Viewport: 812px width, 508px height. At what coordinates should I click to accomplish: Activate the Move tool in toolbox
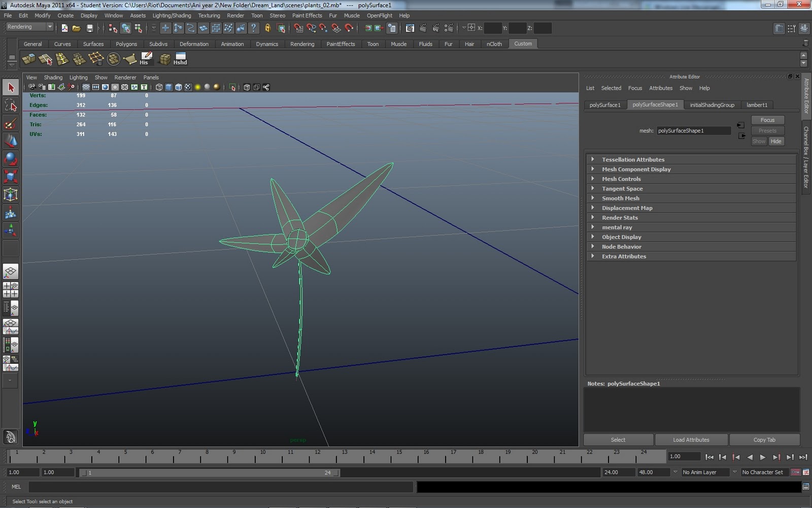pyautogui.click(x=11, y=141)
